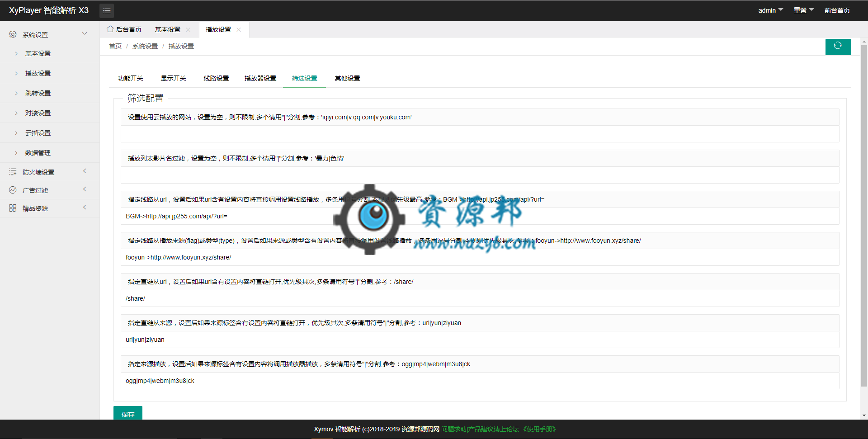This screenshot has height=439, width=868.
Task: Open the forum help link in footer
Action: [480, 429]
